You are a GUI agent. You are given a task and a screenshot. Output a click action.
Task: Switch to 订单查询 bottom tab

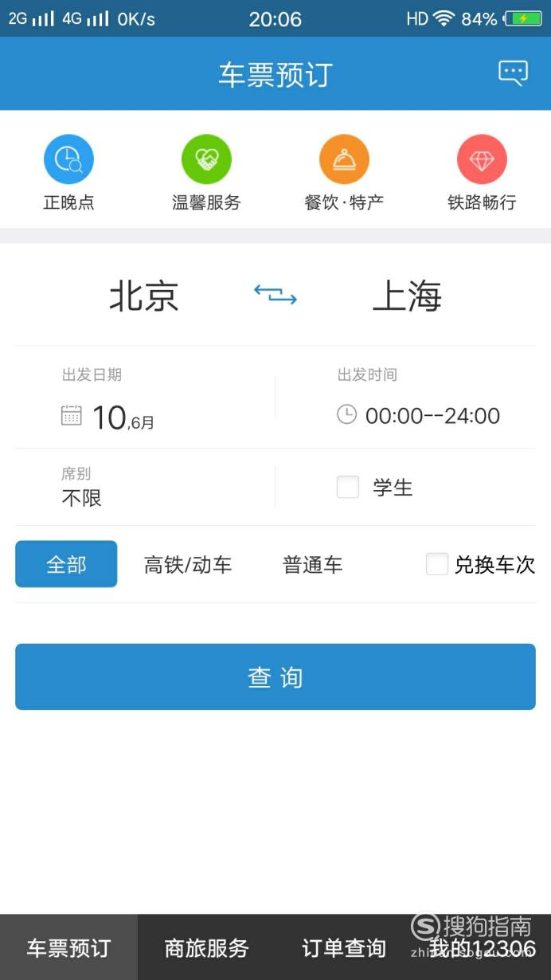344,947
